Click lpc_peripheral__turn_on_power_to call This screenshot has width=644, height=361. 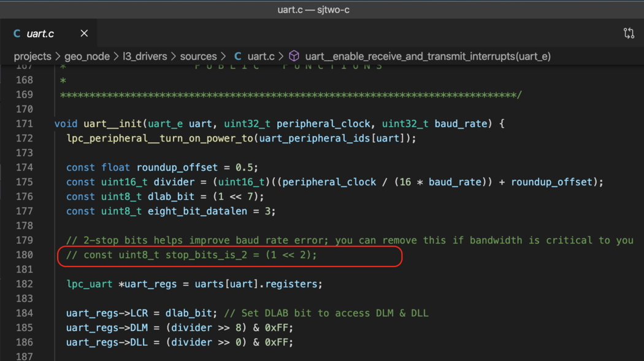[x=159, y=139]
